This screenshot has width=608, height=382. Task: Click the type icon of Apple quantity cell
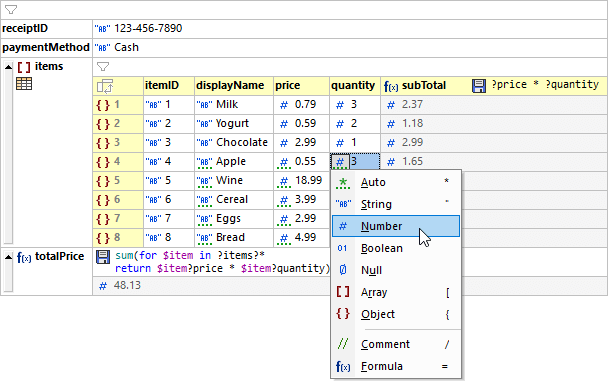340,162
